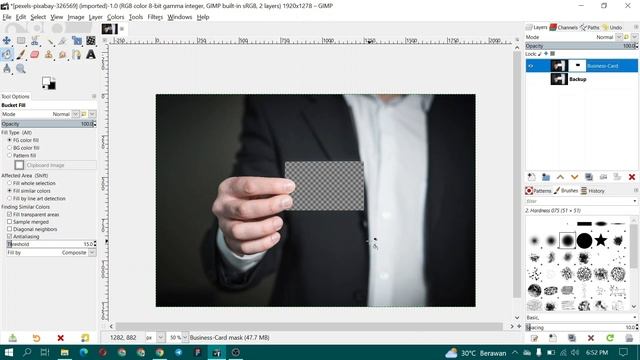640x360 pixels.
Task: Create a new layer
Action: pos(531,177)
